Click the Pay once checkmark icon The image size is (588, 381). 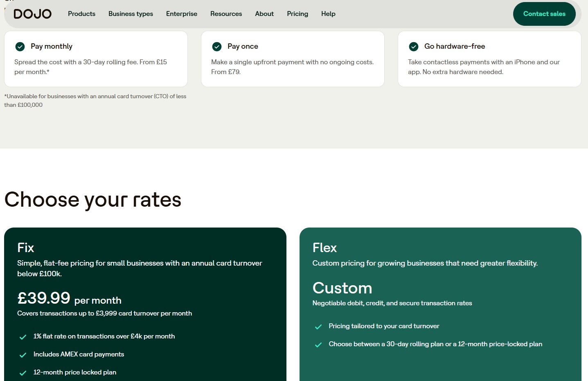[216, 46]
